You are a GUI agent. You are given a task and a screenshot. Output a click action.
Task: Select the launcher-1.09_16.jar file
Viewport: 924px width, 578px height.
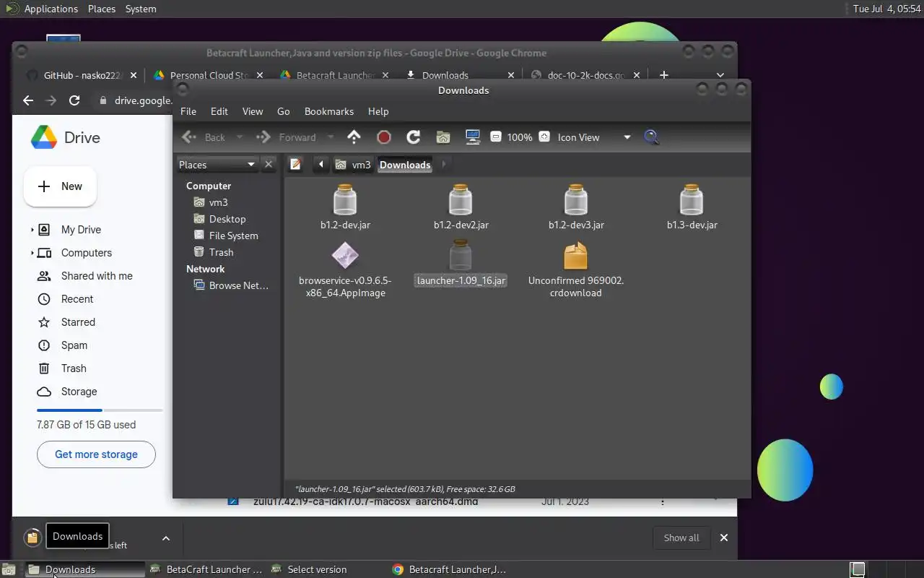pos(461,264)
